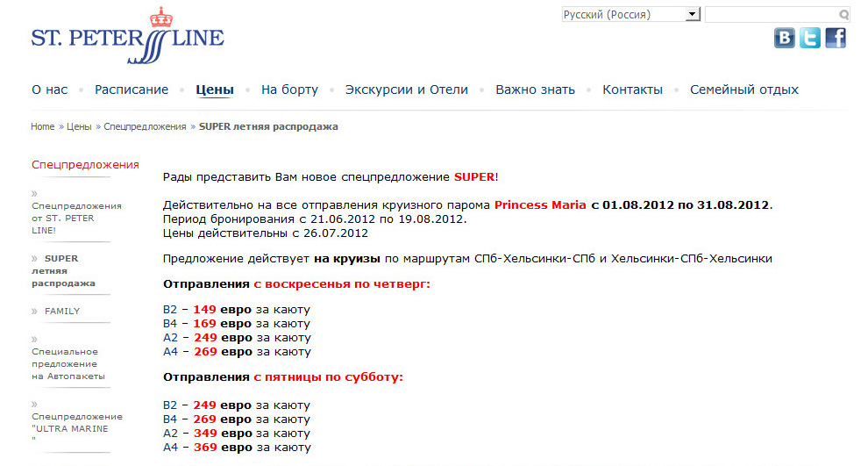Click the Friday-Saturday 'B2 – 249 евро' line
This screenshot has width=868, height=466.
[x=237, y=405]
